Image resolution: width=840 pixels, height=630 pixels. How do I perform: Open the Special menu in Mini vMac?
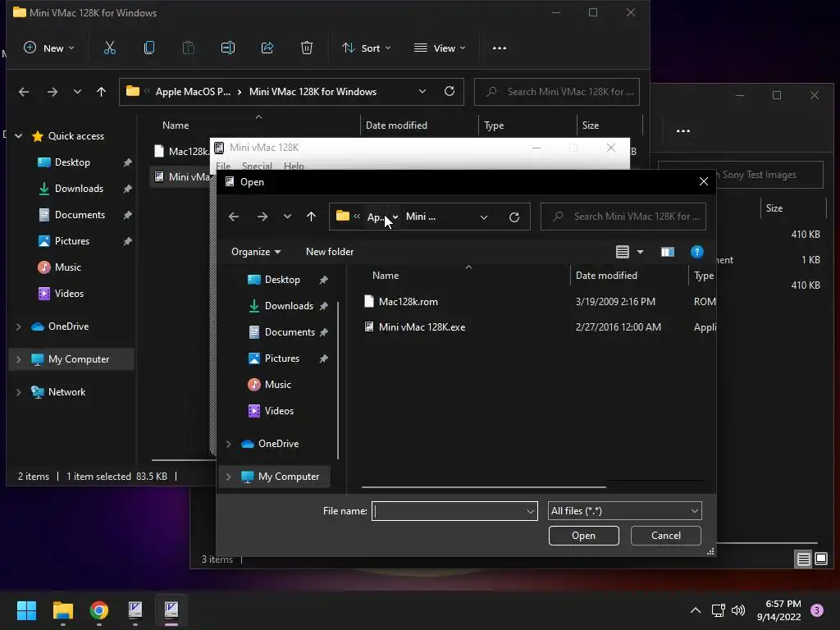point(257,166)
